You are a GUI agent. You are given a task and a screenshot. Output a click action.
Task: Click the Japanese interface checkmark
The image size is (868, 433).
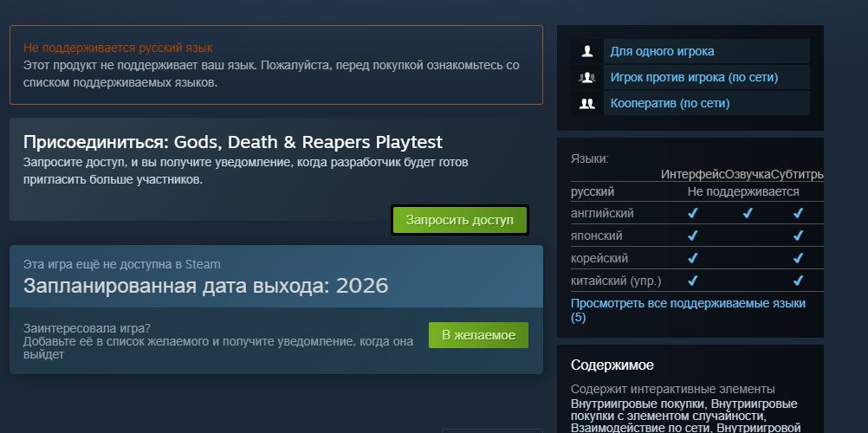pos(692,236)
